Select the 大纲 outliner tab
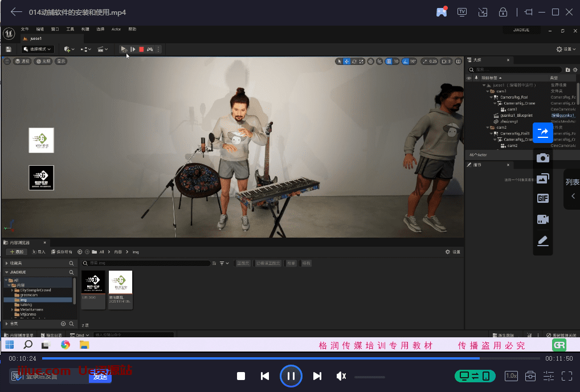580x392 pixels. coord(477,60)
